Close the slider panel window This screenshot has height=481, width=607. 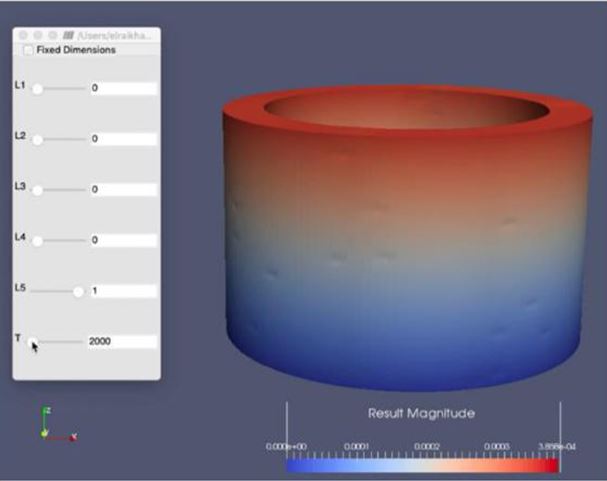(23, 36)
